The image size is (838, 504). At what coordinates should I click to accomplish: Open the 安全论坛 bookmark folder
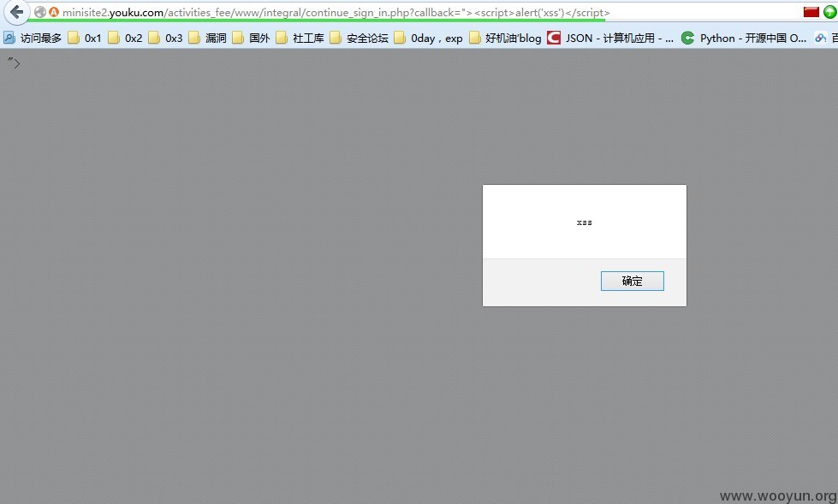[x=360, y=38]
